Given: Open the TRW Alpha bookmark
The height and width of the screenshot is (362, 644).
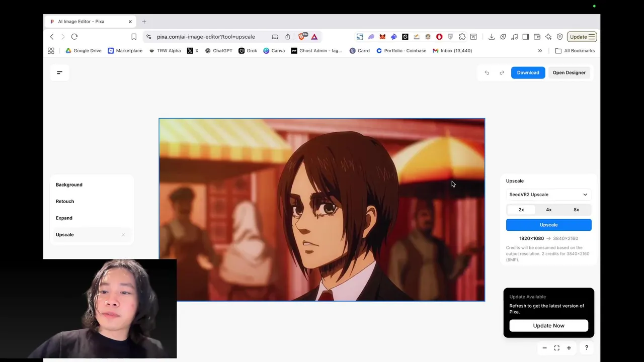Looking at the screenshot, I should coord(165,51).
